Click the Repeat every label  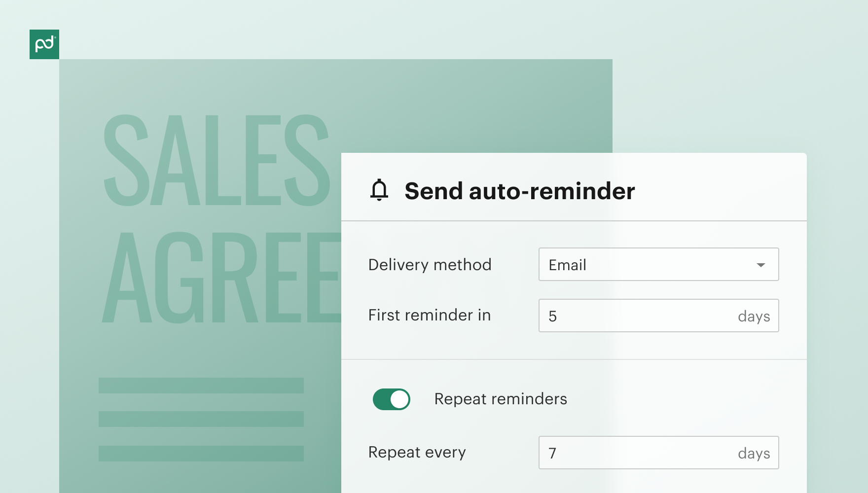(x=417, y=452)
